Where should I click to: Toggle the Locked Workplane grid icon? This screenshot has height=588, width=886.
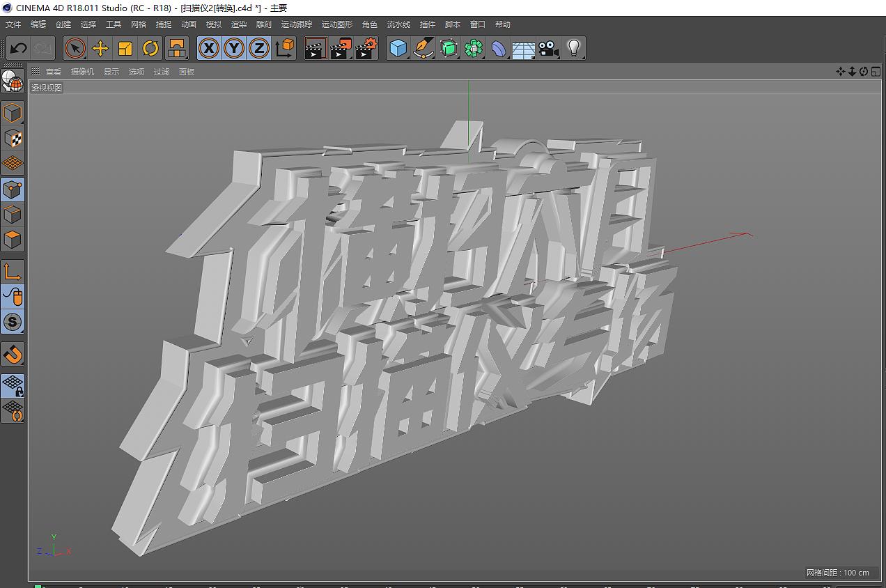pyautogui.click(x=13, y=385)
